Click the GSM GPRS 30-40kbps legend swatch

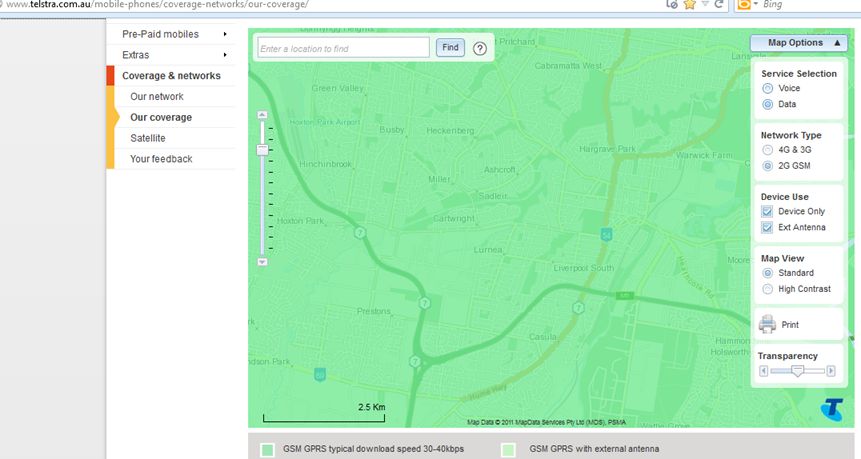[267, 450]
